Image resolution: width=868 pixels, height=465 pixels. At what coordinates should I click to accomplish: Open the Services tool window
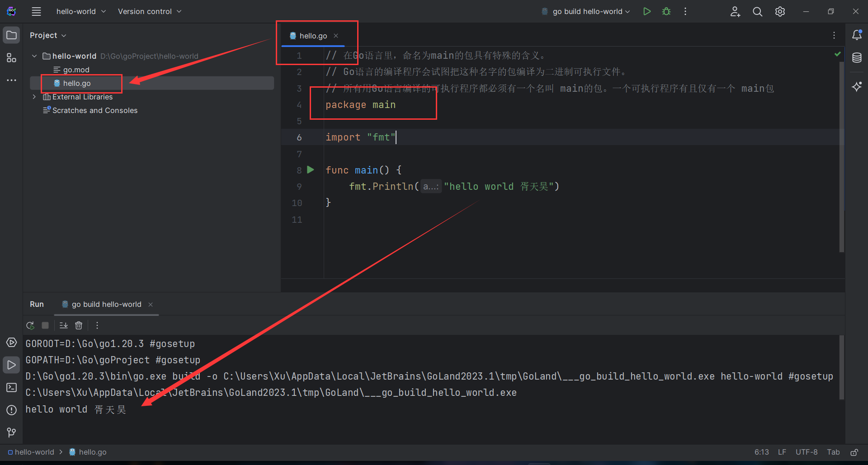click(x=11, y=343)
